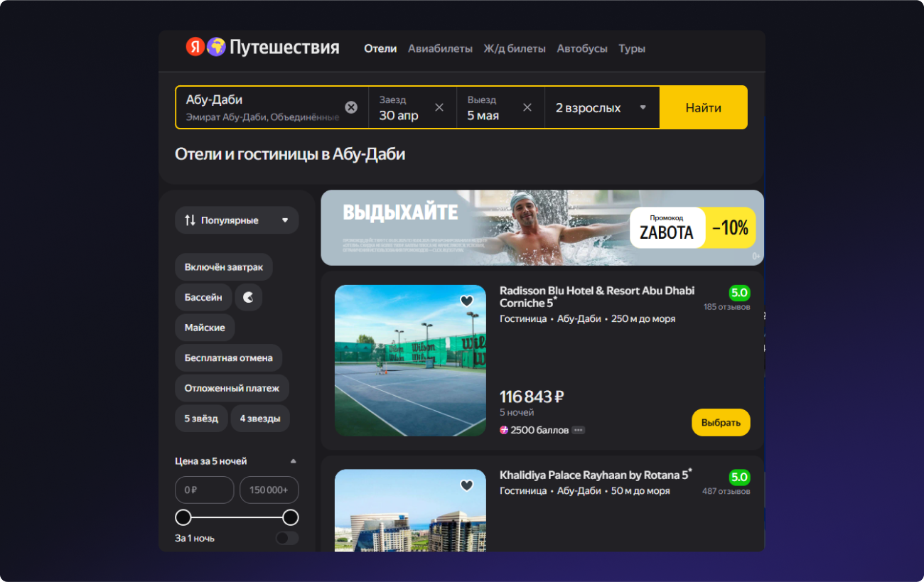The height and width of the screenshot is (582, 924).
Task: Clear the Абу-Даби destination field
Action: pos(351,107)
